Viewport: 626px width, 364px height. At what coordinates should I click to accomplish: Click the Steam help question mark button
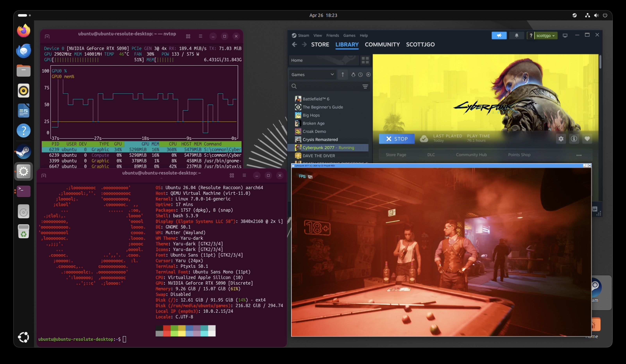pos(531,36)
